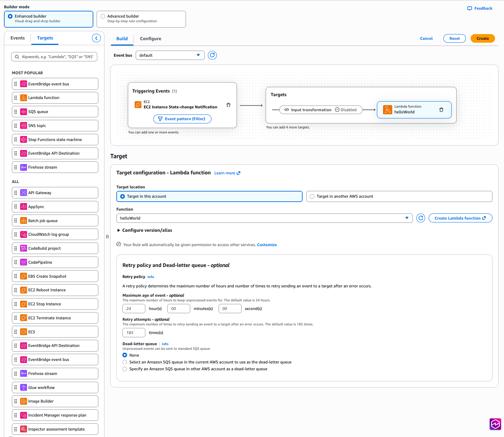Delete the EC2 triggering event with trash icon
The width and height of the screenshot is (504, 437).
click(228, 105)
